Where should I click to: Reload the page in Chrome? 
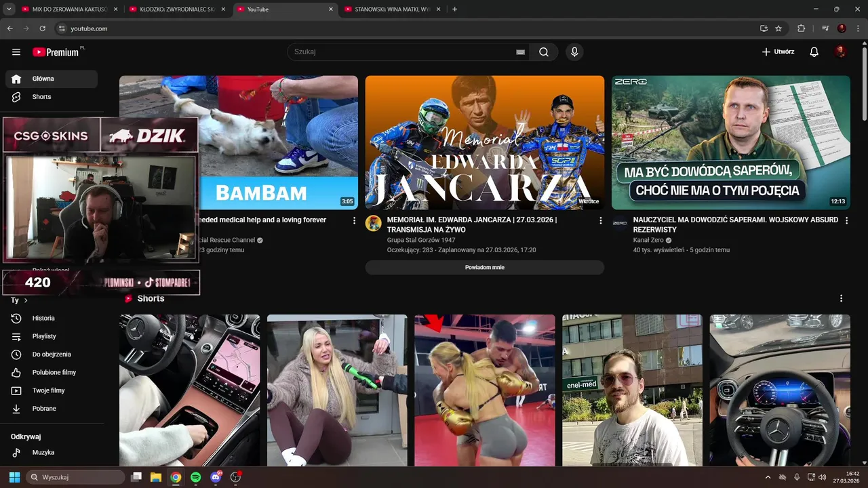point(42,28)
